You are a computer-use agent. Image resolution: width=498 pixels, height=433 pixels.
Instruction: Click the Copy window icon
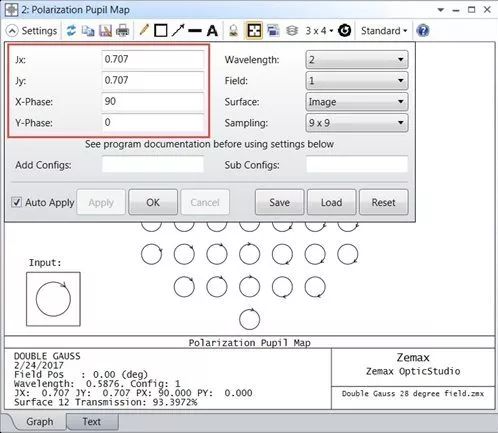88,31
